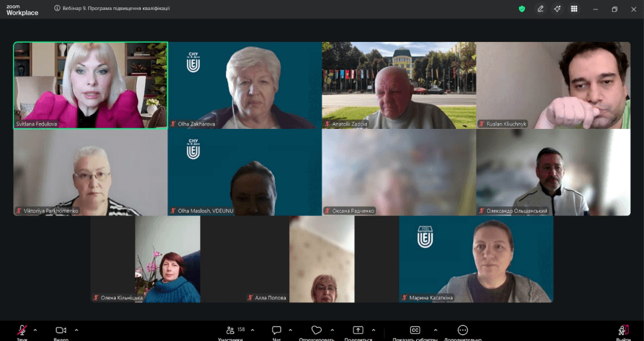This screenshot has height=341, width=644.
Task: Open the Chat panel
Action: tap(276, 330)
